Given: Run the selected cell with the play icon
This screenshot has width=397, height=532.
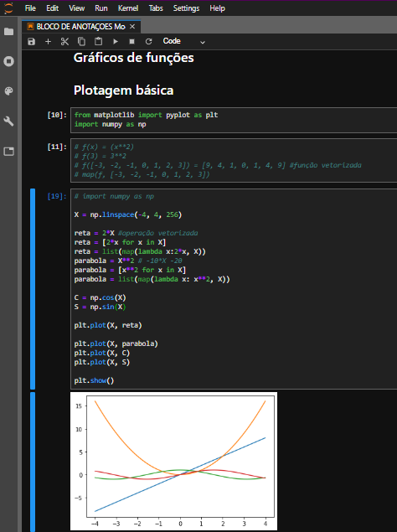Looking at the screenshot, I should click(116, 42).
